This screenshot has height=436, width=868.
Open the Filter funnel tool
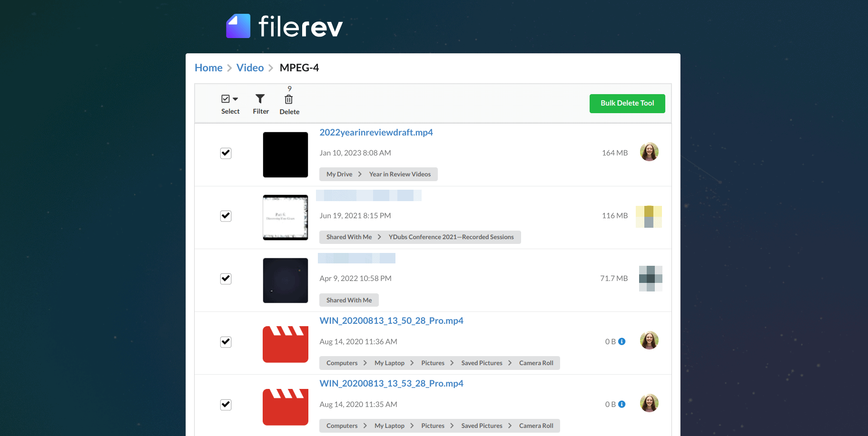click(260, 99)
